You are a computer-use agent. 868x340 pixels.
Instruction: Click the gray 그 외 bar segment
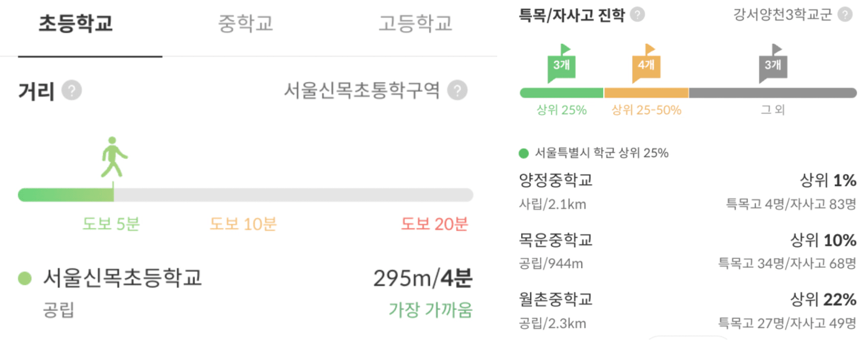pos(773,93)
